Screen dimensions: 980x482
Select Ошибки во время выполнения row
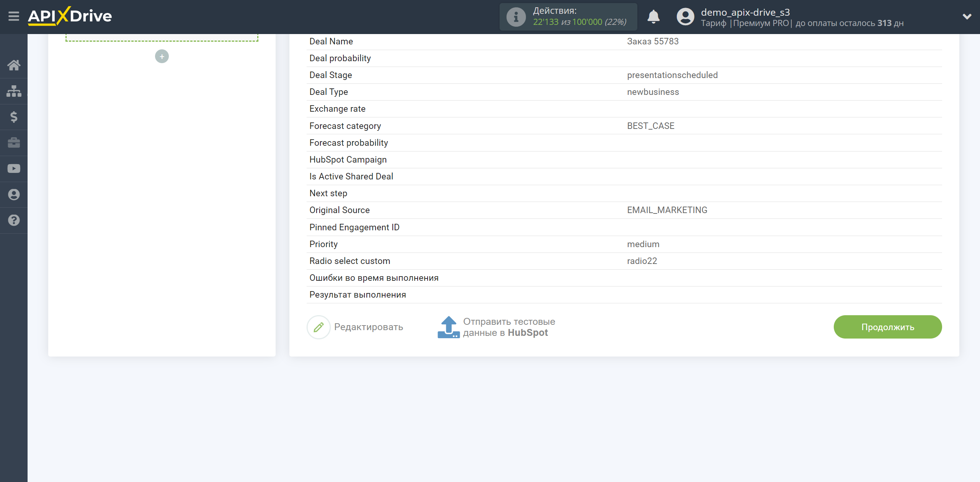(x=624, y=278)
